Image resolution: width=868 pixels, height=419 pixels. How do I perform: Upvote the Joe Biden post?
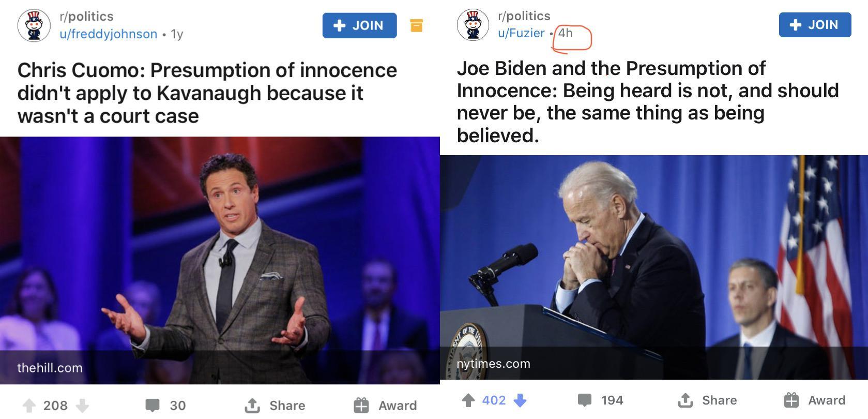[x=468, y=400]
